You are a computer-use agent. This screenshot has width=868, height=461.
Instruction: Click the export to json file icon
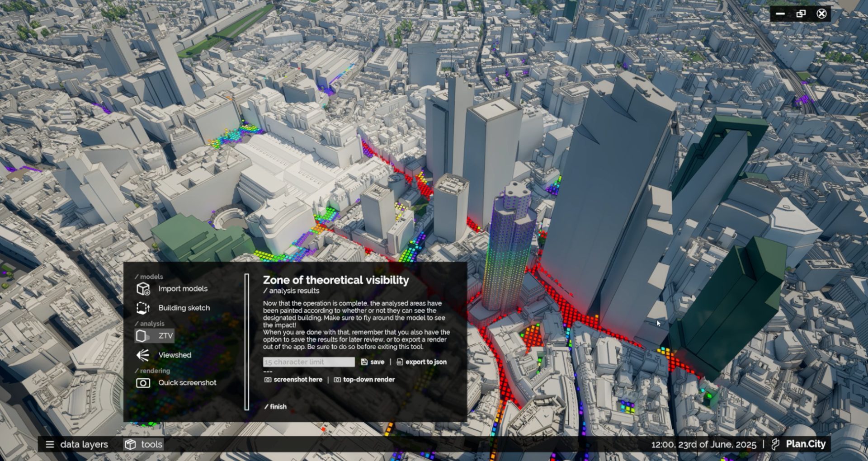pos(400,362)
